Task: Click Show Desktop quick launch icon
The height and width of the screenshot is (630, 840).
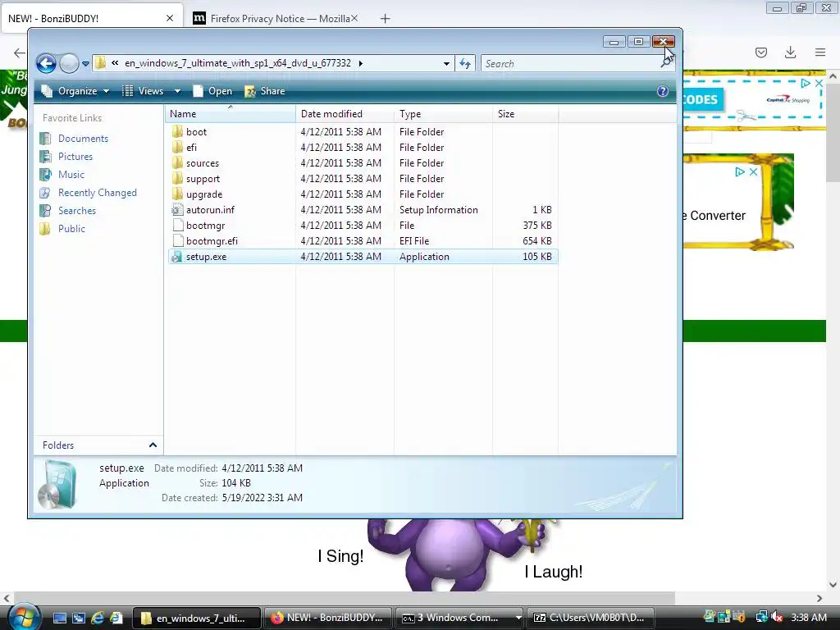Action: point(60,619)
